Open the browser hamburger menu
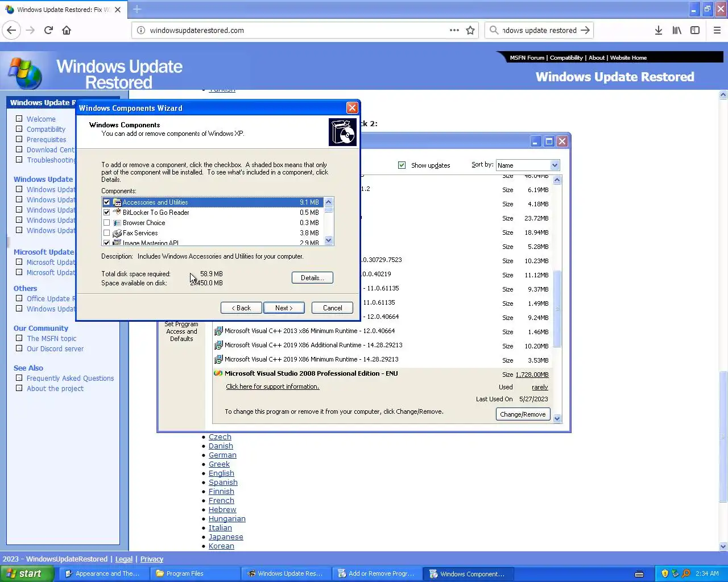Screen dimensions: 728x582 pos(717,30)
